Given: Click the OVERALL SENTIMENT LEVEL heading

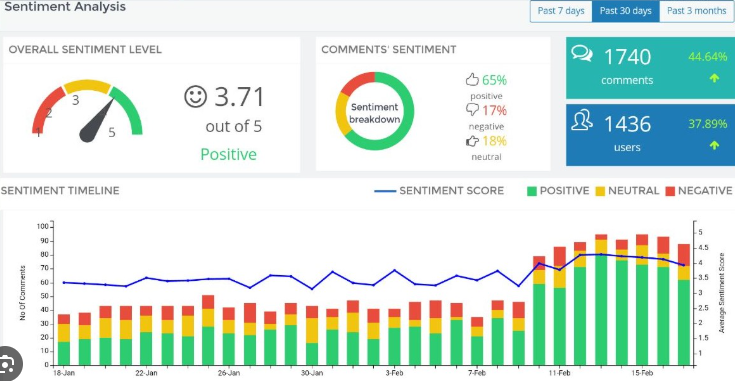Looking at the screenshot, I should (85, 50).
